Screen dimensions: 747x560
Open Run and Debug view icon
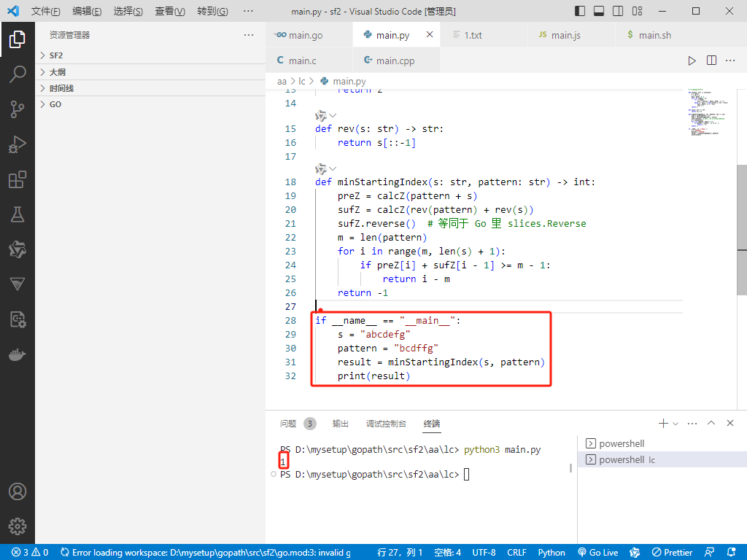(18, 144)
